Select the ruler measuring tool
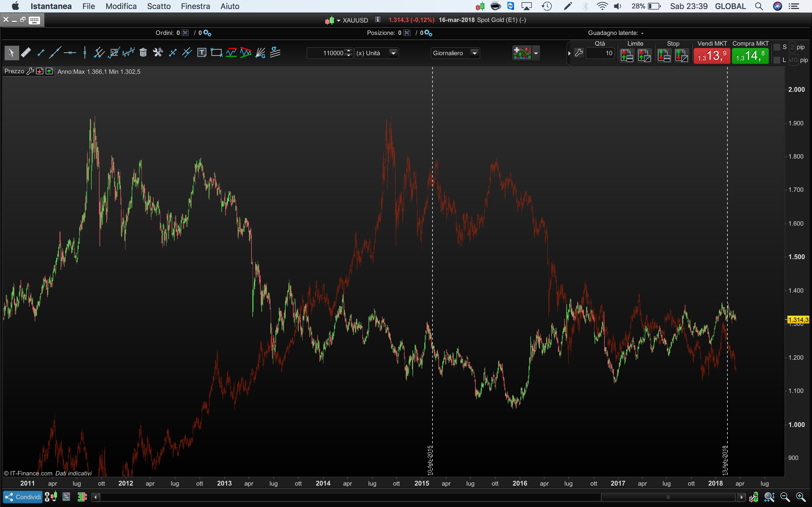 [26, 53]
